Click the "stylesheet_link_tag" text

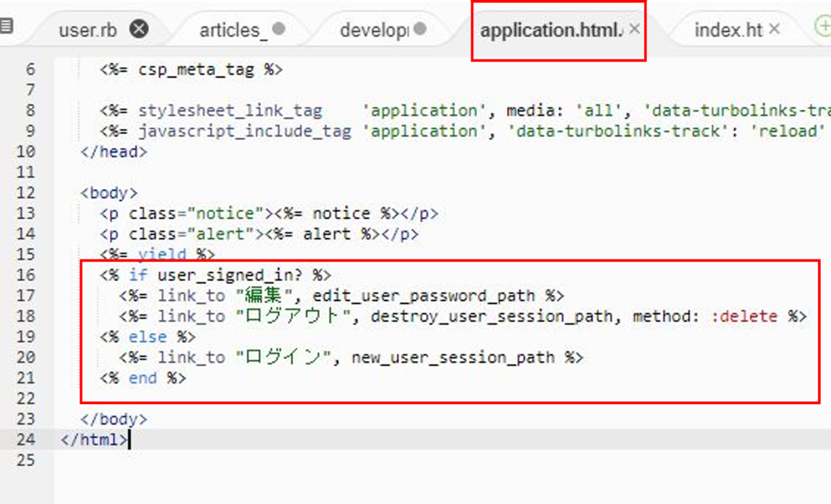(x=230, y=111)
